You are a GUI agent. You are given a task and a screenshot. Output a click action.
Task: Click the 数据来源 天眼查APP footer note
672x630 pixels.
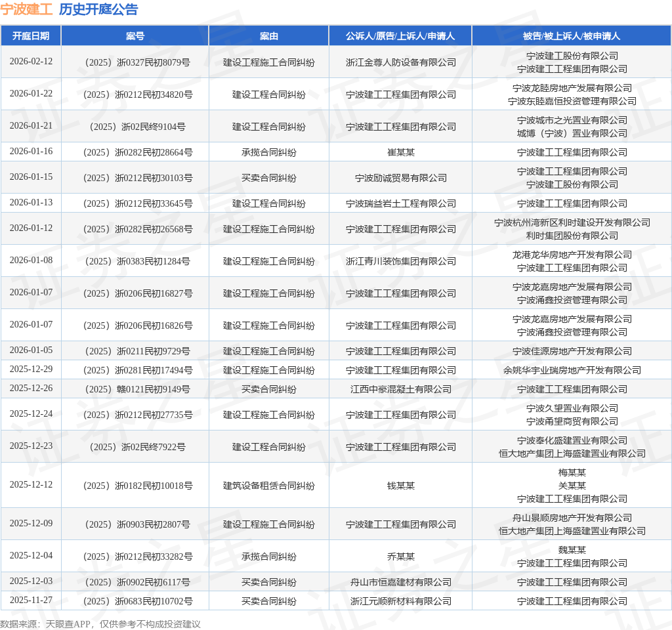pyautogui.click(x=100, y=624)
